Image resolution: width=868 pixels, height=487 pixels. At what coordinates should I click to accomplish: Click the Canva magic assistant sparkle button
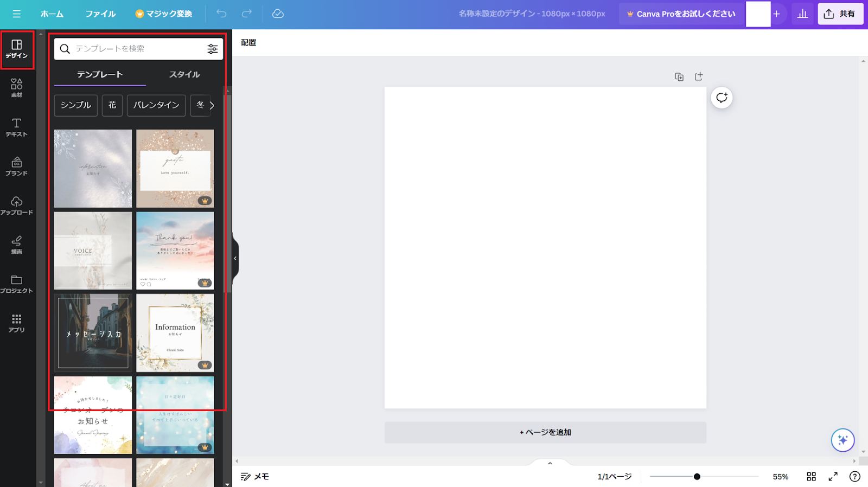tap(843, 440)
